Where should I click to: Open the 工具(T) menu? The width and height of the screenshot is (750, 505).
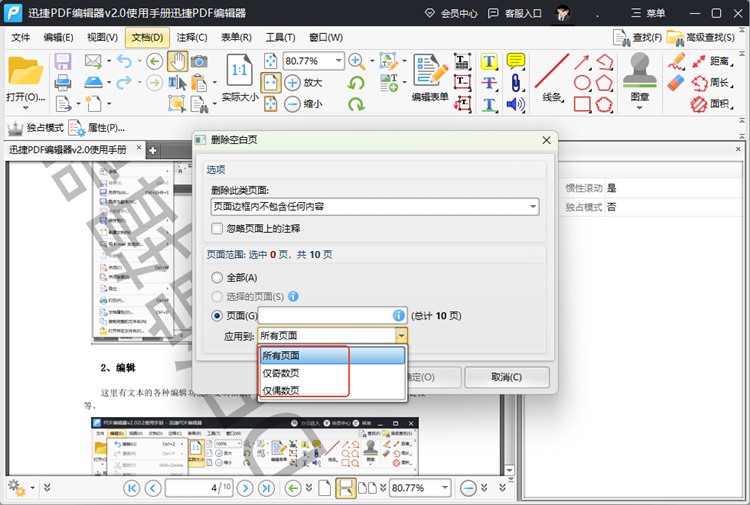(x=280, y=37)
